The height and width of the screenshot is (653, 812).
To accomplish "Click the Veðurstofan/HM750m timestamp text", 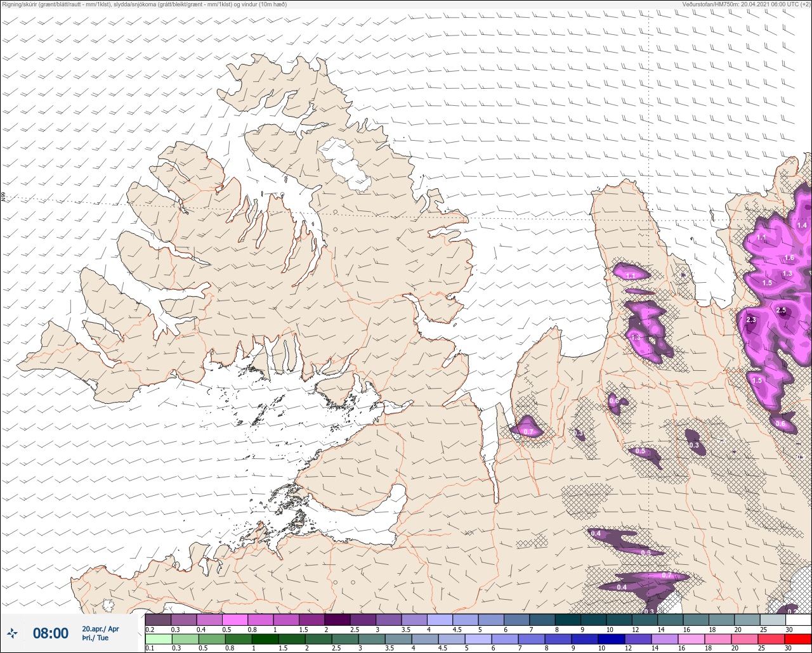I will (x=747, y=4).
